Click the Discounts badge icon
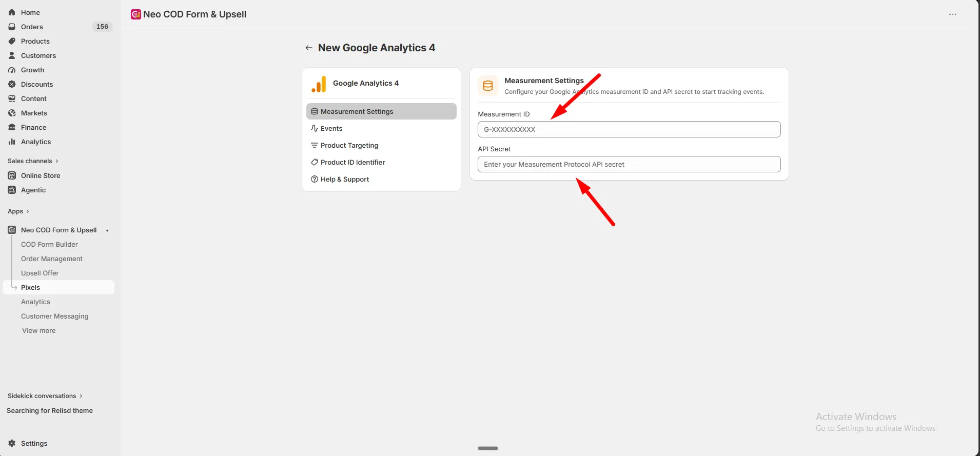 12,84
